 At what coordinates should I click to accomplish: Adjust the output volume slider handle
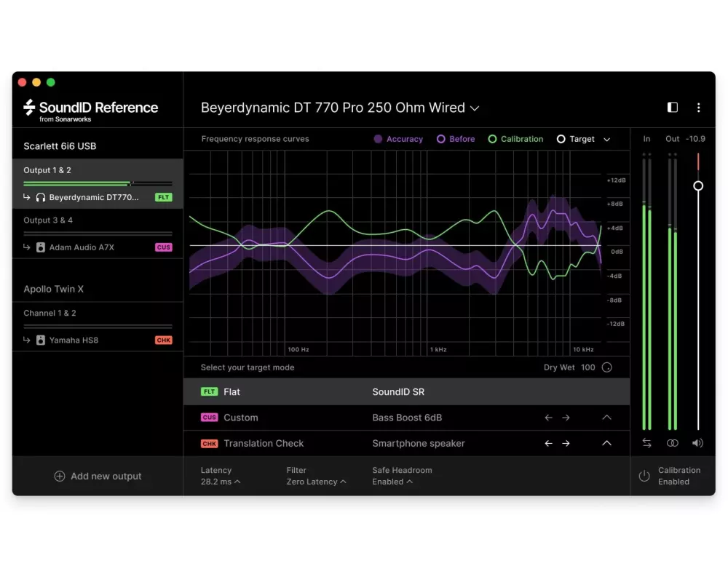pos(698,186)
